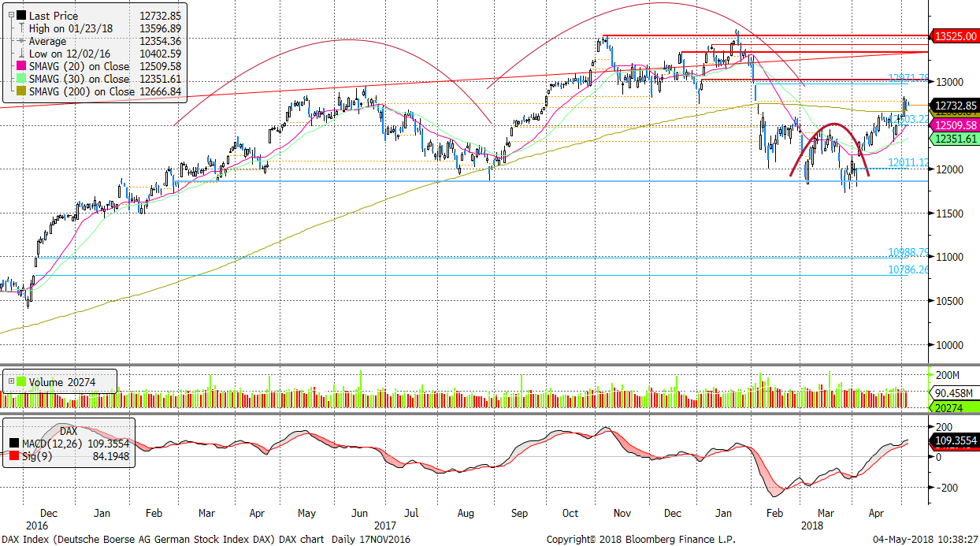This screenshot has width=980, height=546.
Task: Click the blue 12011.12 level label
Action: coord(909,162)
